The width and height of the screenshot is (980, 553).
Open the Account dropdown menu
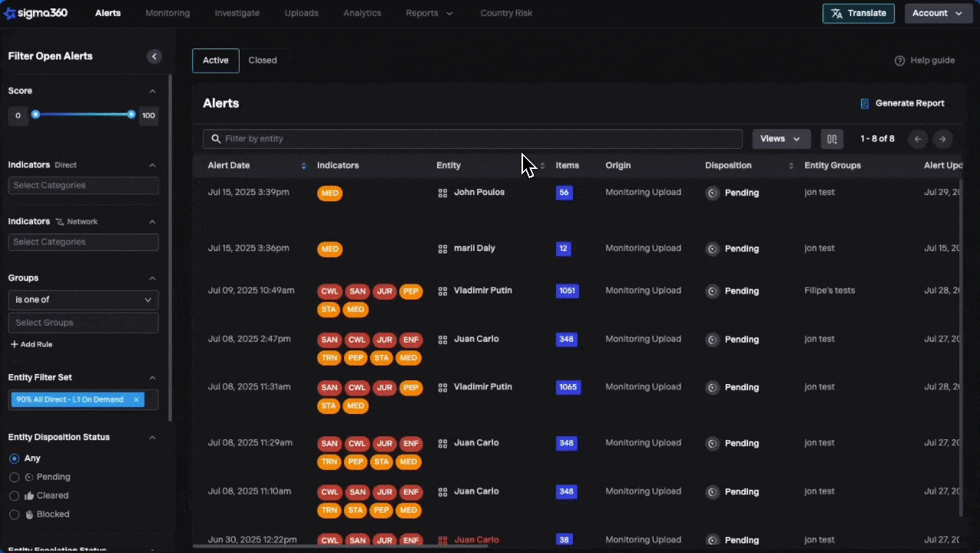click(938, 13)
